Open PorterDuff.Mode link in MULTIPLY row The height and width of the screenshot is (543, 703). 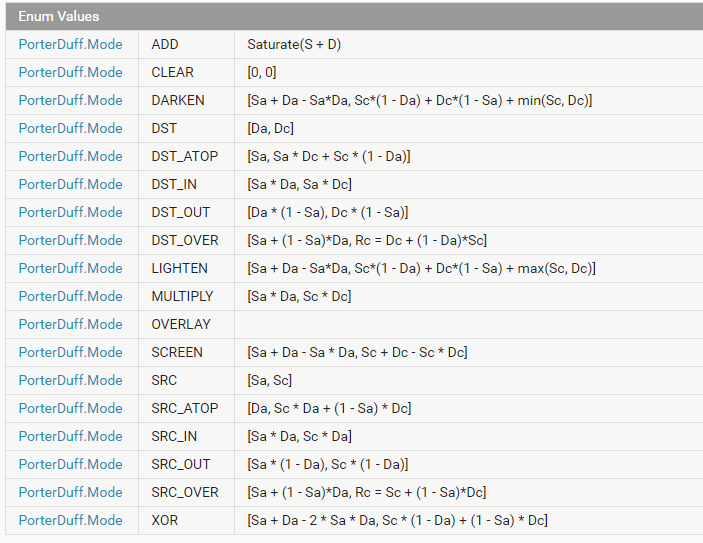[x=70, y=296]
